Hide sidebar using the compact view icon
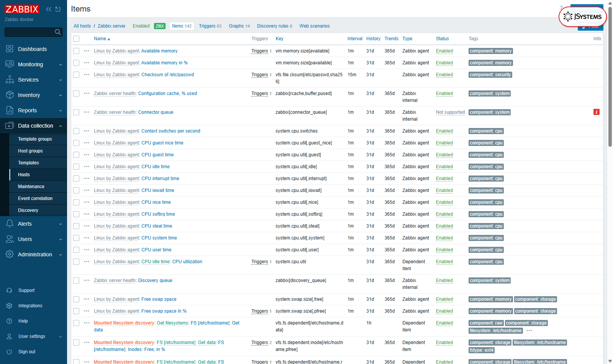613x364 pixels. click(58, 9)
